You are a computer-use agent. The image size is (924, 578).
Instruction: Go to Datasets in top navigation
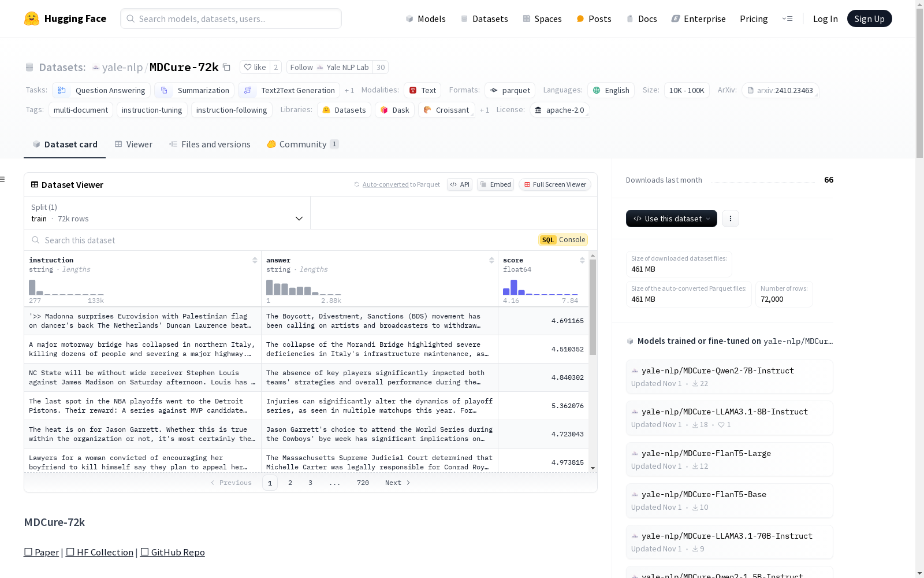coord(484,18)
